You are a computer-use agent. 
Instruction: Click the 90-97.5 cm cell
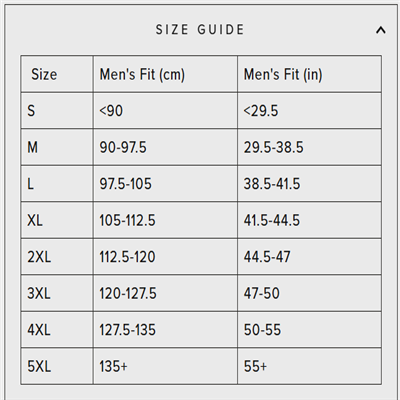pos(123,147)
